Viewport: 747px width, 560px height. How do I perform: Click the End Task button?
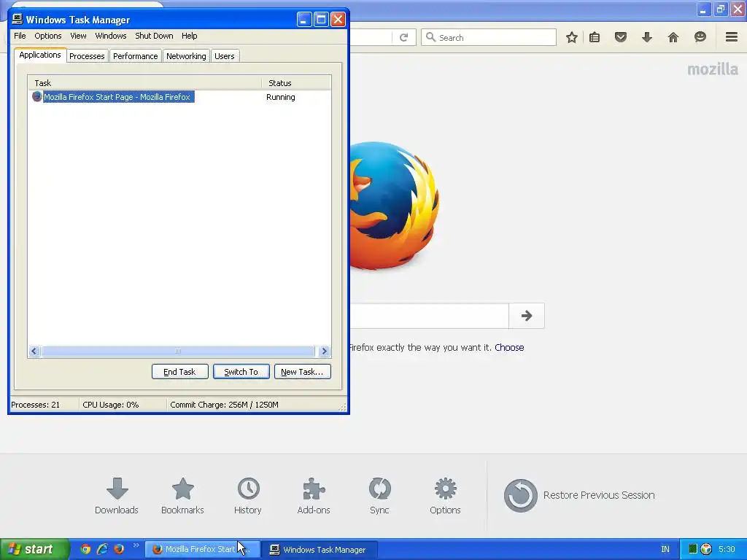(x=179, y=372)
